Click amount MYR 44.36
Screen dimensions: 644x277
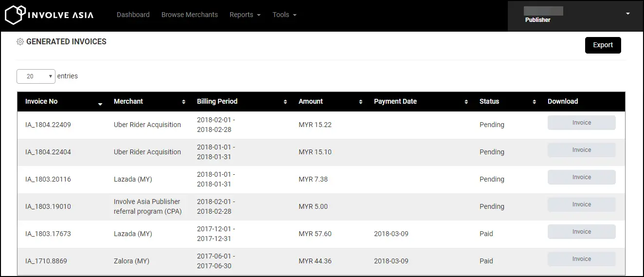point(315,261)
